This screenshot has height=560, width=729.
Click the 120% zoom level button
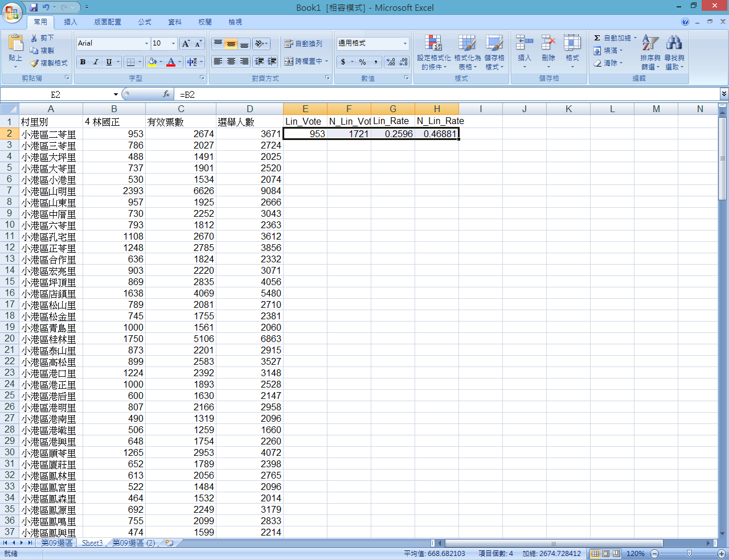(x=635, y=554)
